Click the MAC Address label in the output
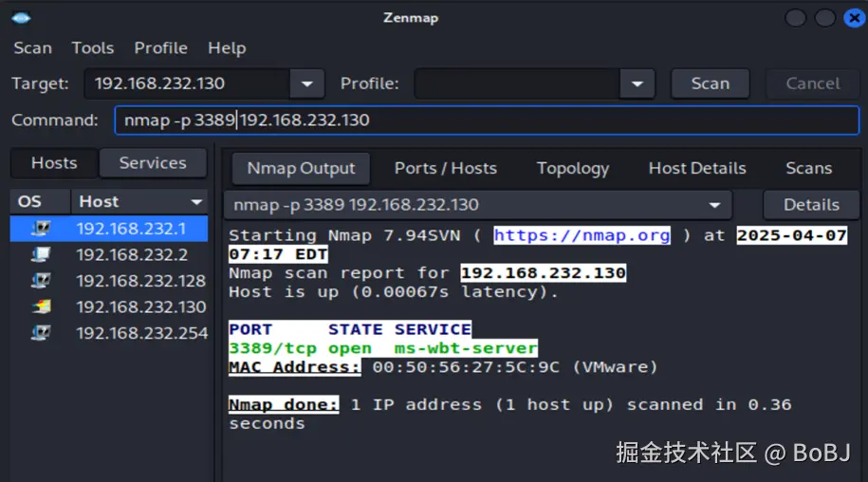The image size is (868, 482). pos(294,367)
